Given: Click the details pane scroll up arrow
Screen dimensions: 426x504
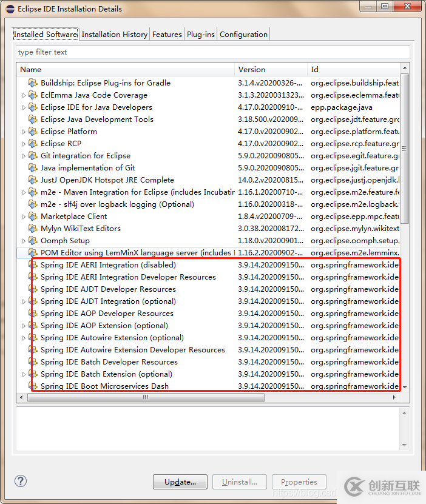Looking at the screenshot, I should click(x=405, y=412).
